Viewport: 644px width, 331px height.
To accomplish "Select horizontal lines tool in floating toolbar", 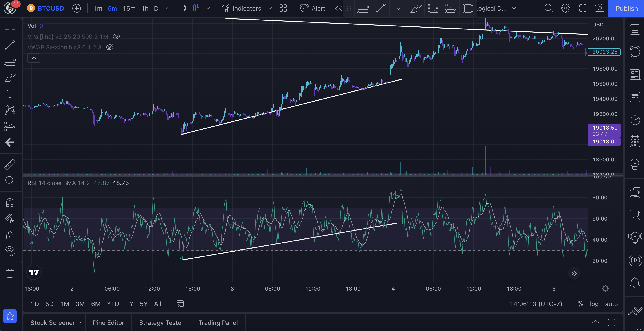I will [363, 9].
